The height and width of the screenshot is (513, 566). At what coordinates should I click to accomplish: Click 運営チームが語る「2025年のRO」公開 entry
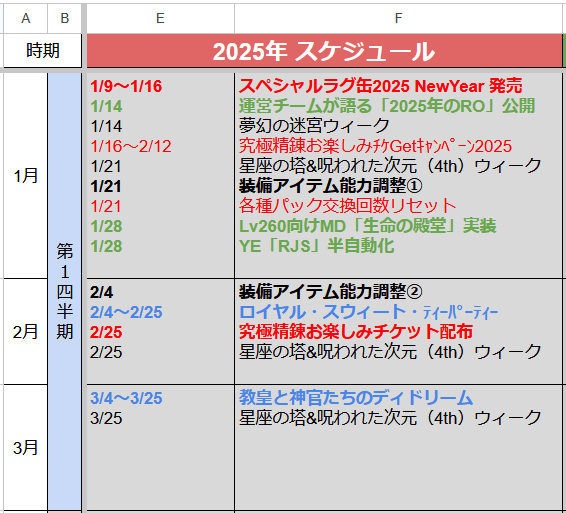tap(387, 106)
